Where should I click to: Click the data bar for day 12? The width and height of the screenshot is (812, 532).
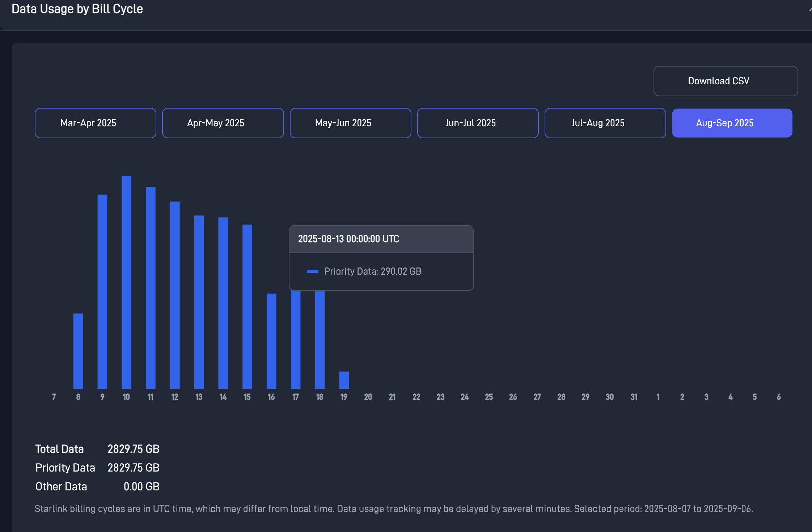[x=175, y=295]
